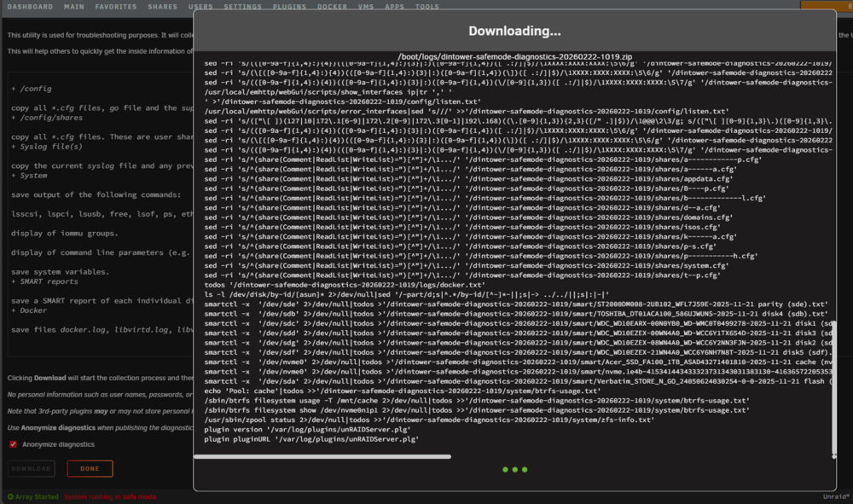The image size is (853, 504).
Task: Click the '+ Docker' section heading
Action: (x=29, y=310)
